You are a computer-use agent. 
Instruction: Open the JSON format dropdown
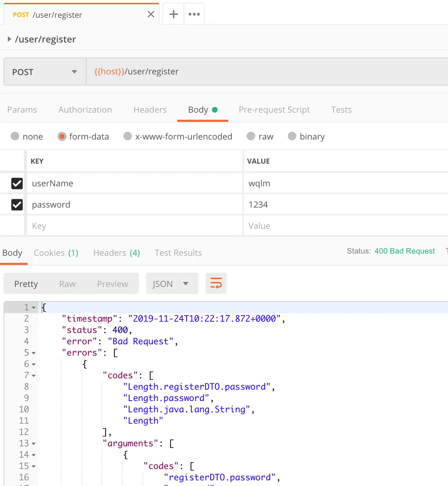click(x=172, y=284)
